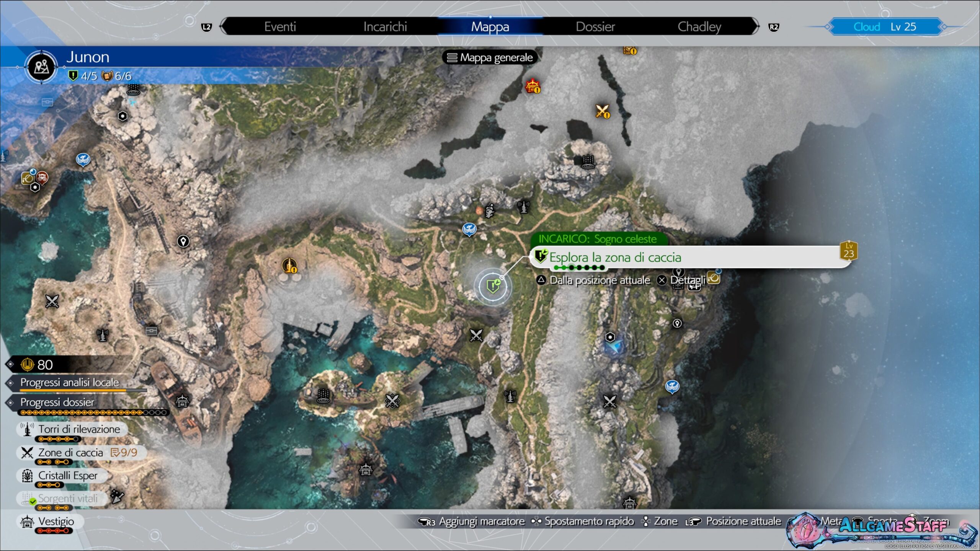
Task: Click the golden lifespring icon with exclamation
Action: pos(289,266)
